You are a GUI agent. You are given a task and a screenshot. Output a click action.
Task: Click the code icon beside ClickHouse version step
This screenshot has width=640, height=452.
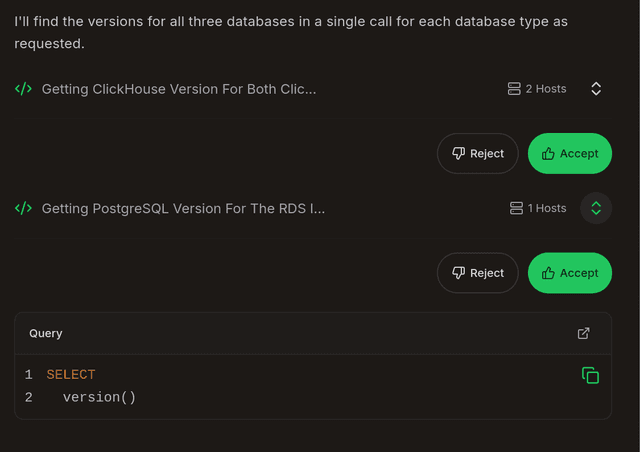pyautogui.click(x=23, y=89)
